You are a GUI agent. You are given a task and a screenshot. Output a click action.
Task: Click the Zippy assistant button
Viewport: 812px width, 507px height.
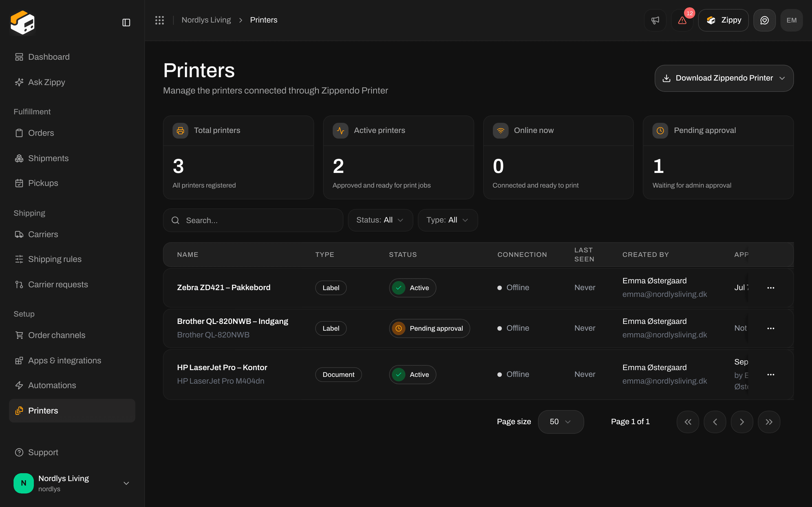pyautogui.click(x=723, y=20)
